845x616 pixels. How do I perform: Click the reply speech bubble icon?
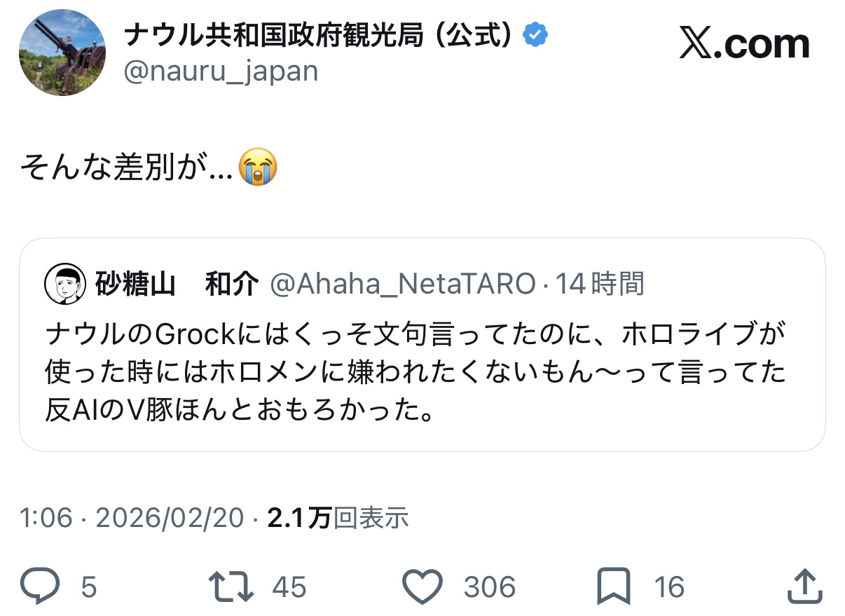[x=40, y=585]
